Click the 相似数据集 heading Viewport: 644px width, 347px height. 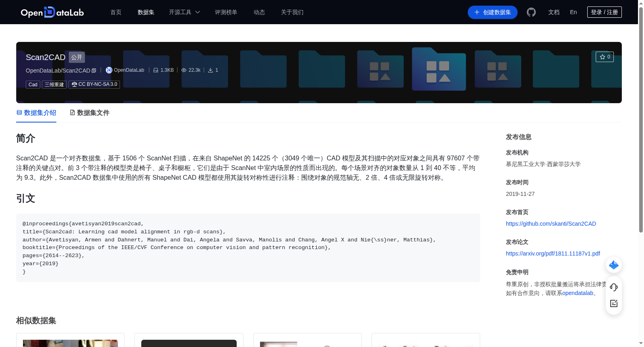pyautogui.click(x=36, y=320)
